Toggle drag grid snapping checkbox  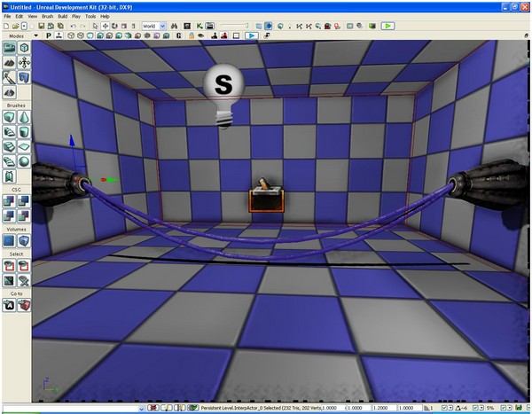444,408
